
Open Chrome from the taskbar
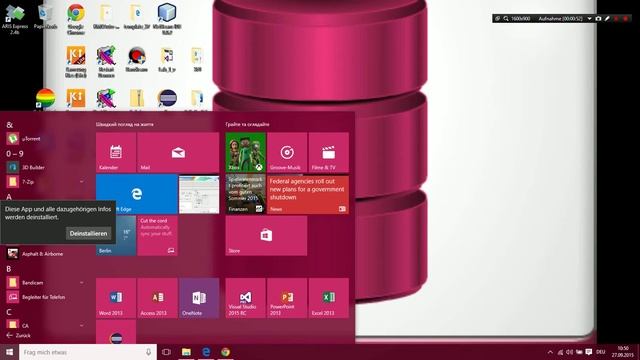pyautogui.click(x=225, y=352)
